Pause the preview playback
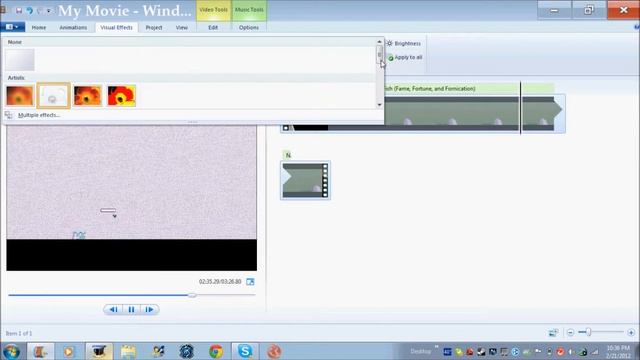Screen dimensions: 640x360 [x=131, y=309]
